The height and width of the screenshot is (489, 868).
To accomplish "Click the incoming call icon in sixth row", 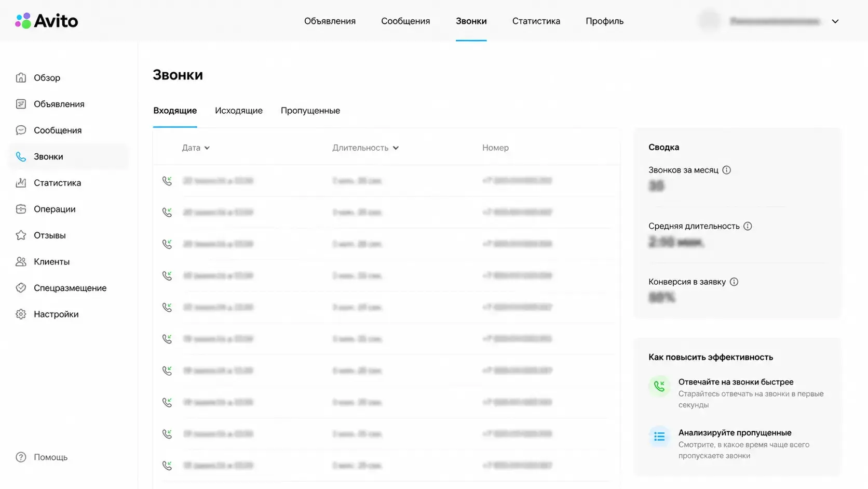I will [x=167, y=339].
